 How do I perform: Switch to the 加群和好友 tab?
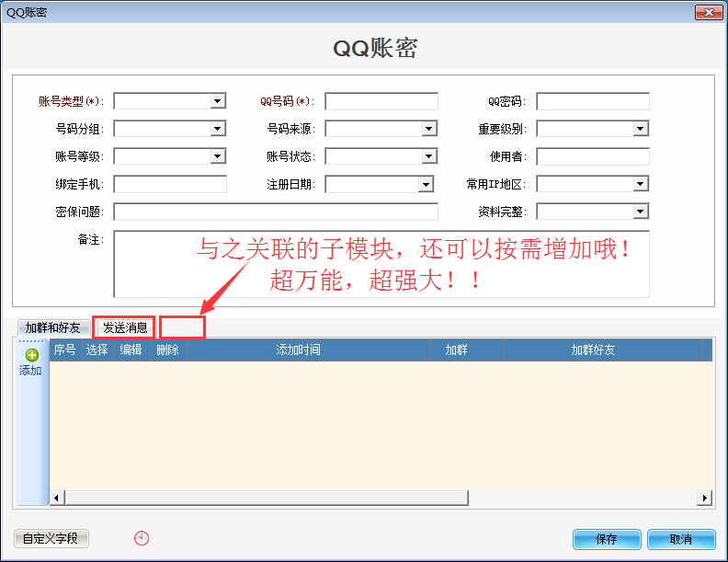point(53,328)
